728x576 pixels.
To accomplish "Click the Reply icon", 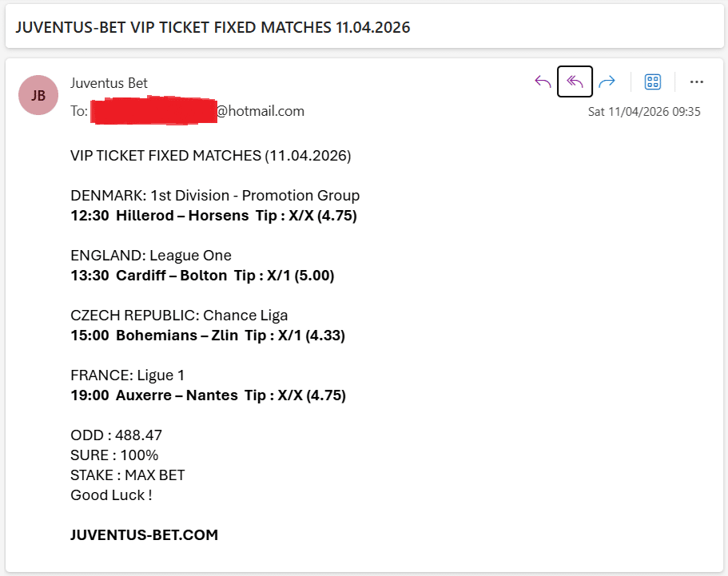I will point(543,81).
